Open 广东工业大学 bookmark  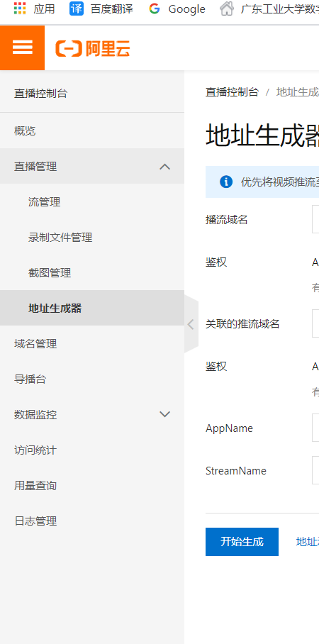(x=279, y=9)
